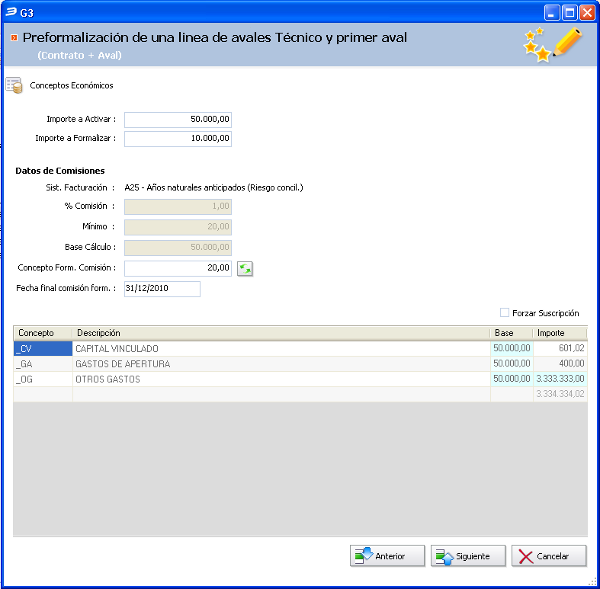Click the (Contrato + Aval) subtitle

(x=80, y=55)
